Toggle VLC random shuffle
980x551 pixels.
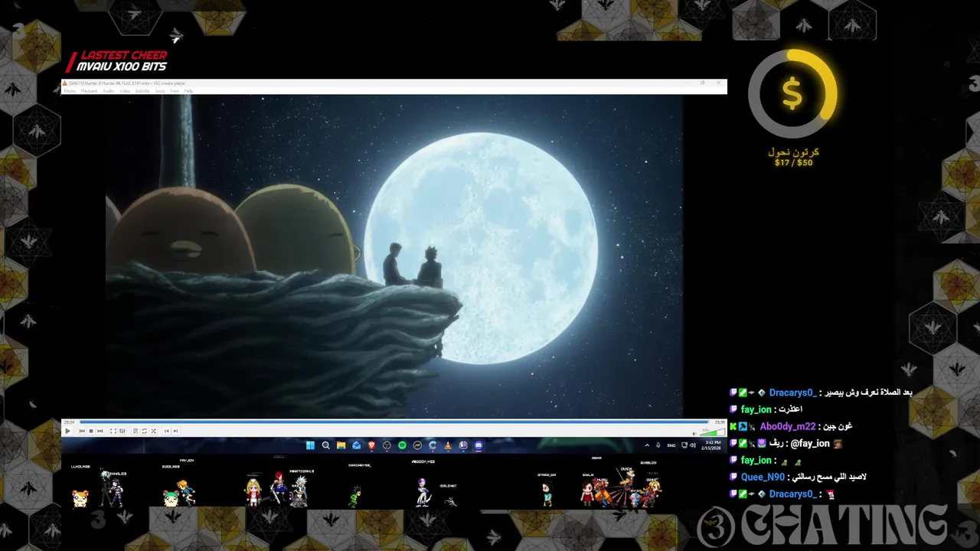pos(154,431)
